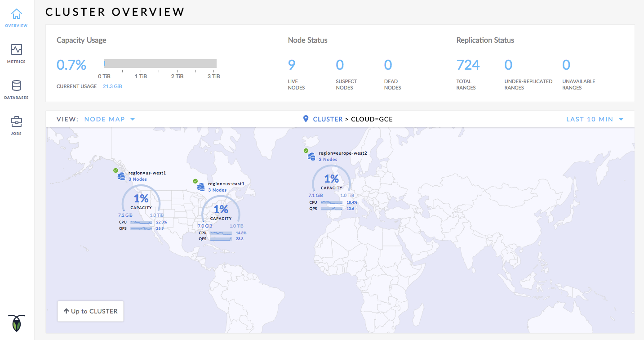644x340 pixels.
Task: Open the Metrics chart icon
Action: [x=17, y=49]
